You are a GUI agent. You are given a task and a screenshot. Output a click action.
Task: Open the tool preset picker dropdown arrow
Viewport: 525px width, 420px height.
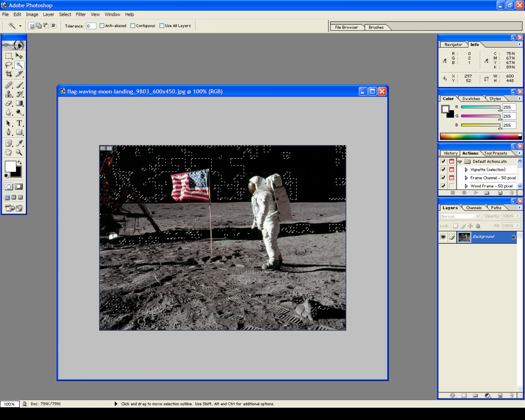20,26
